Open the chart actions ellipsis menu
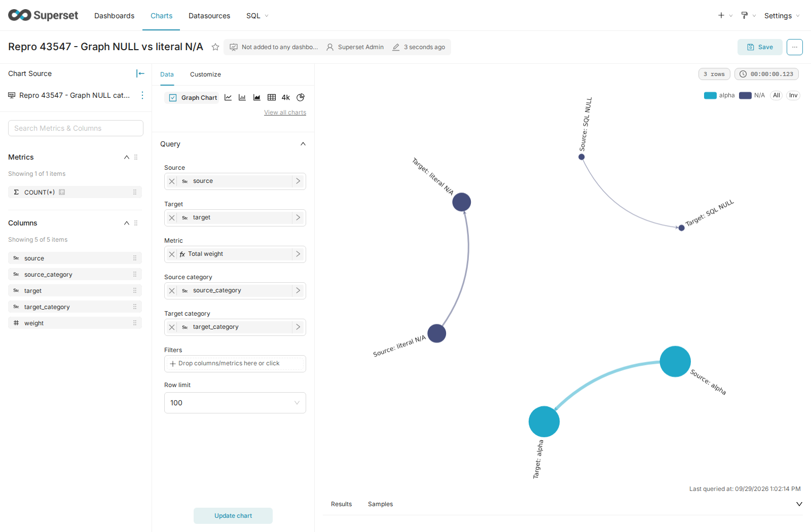 click(x=795, y=47)
